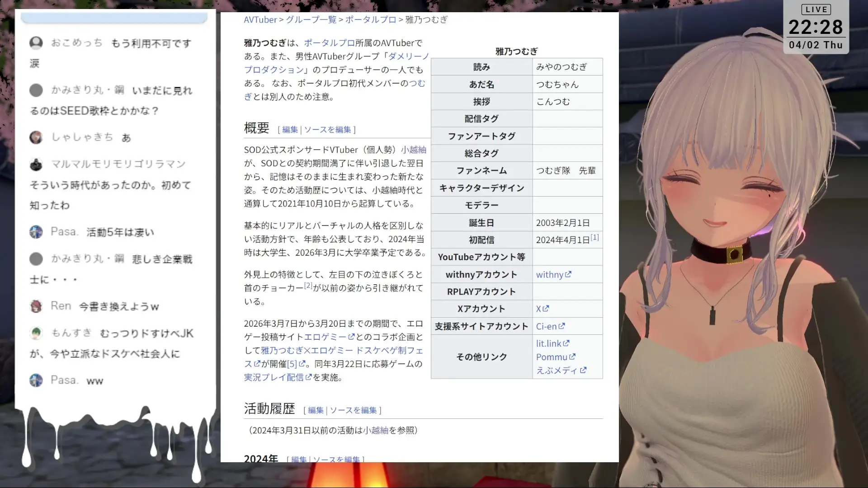Click しゃしゃきち's chat avatar icon
Viewport: 868px width, 488px height.
click(37, 137)
